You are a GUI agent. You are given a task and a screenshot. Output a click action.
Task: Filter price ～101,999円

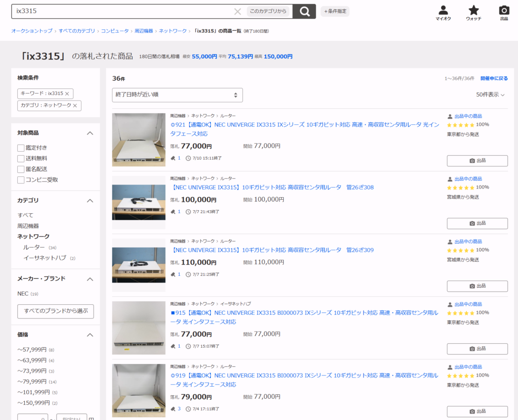coord(37,392)
